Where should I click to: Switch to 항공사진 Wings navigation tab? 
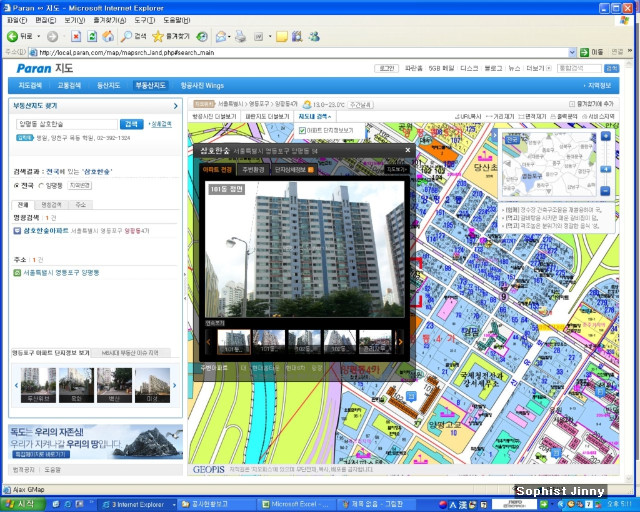coord(202,85)
